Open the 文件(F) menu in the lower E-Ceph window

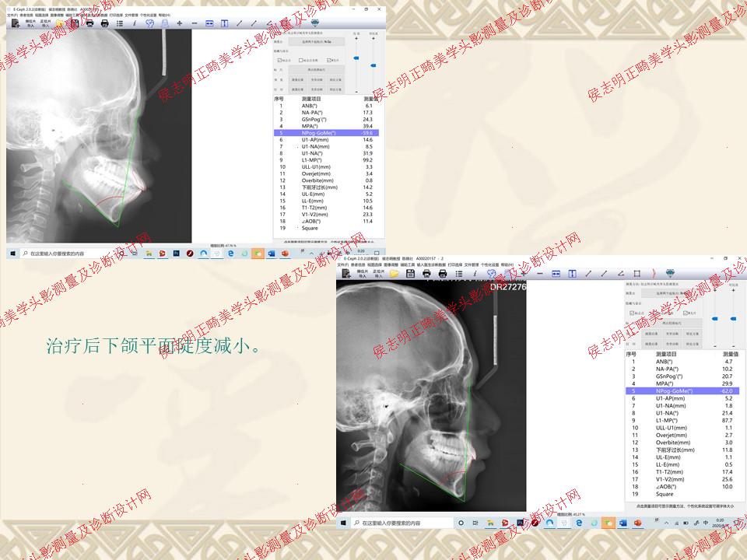click(343, 264)
